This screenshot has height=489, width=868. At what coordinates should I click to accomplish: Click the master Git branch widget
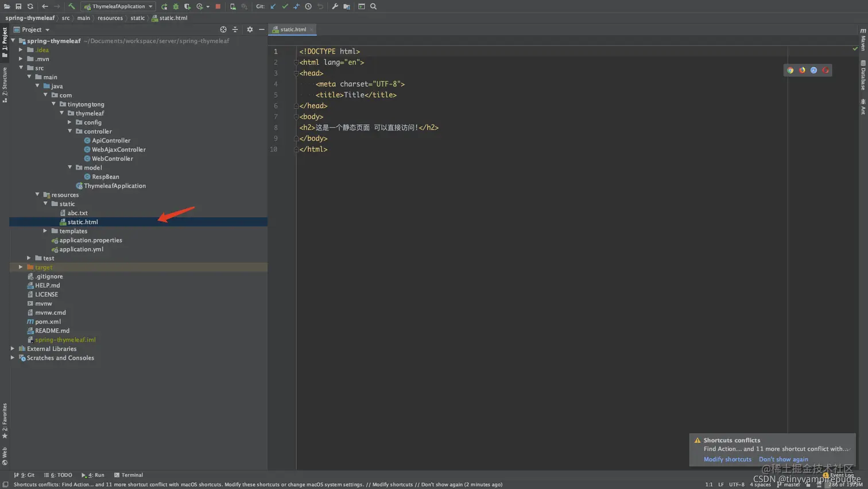(789, 484)
